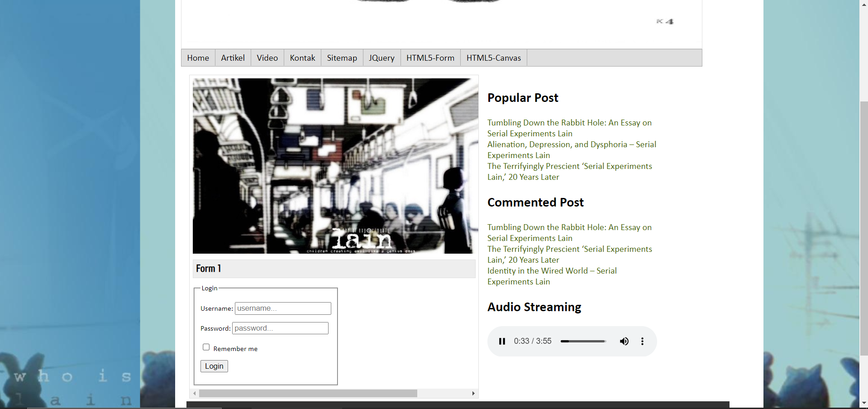Navigate to the Kontak page
The image size is (868, 409).
pos(302,58)
